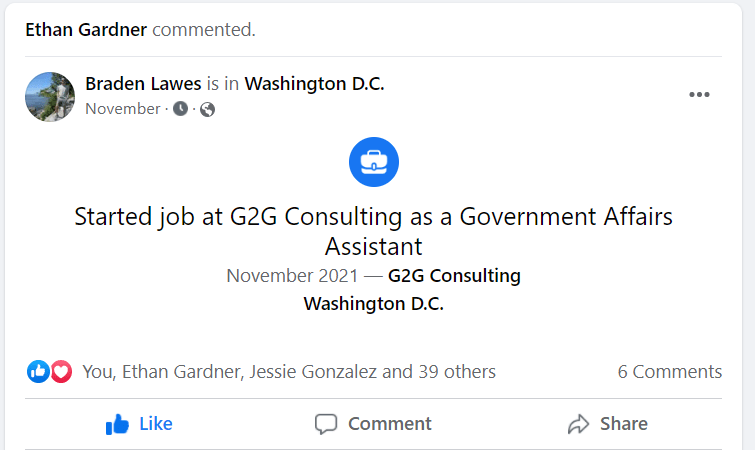Open the Started job at G2G Consulting headline
Image resolution: width=755 pixels, height=450 pixels.
[374, 231]
